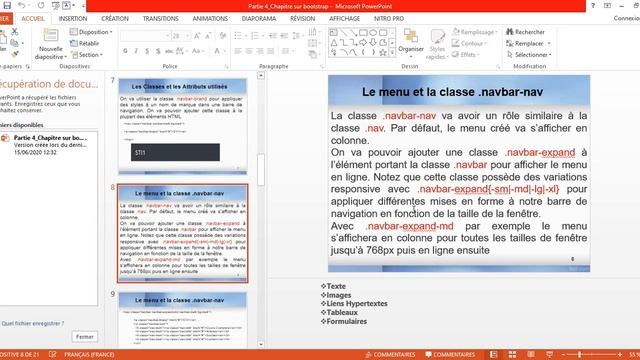Screen dimensions: 640x360
Task: Insert a triangle shape
Action: pyautogui.click(x=333, y=42)
